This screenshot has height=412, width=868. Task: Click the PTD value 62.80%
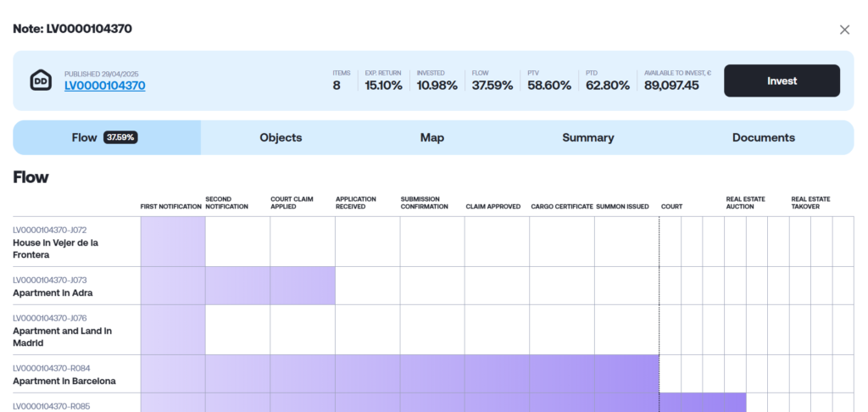(608, 86)
